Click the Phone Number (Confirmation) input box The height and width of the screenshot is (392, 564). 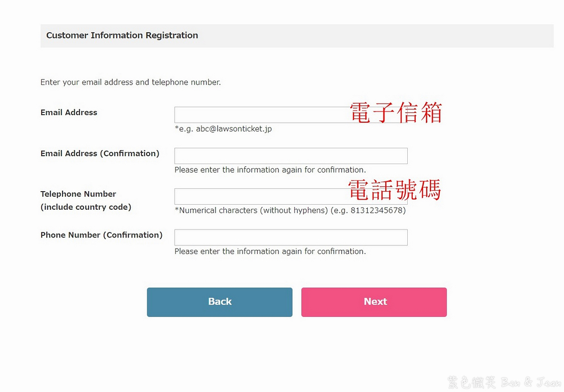coord(290,237)
